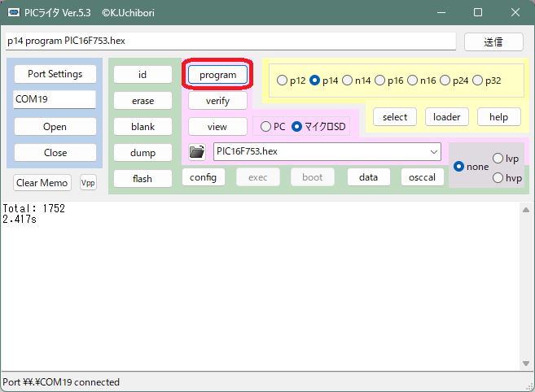Select the lvp programming option
The width and height of the screenshot is (535, 392).
pyautogui.click(x=498, y=159)
